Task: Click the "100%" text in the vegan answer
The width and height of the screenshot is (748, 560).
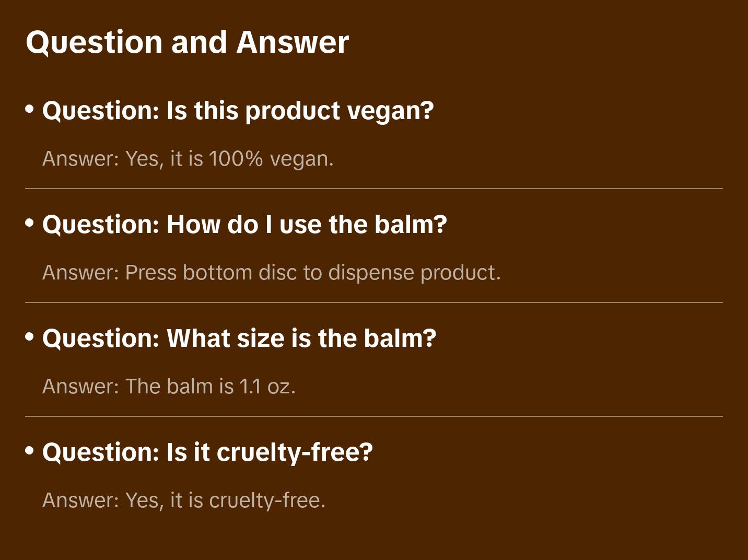Action: [x=235, y=159]
